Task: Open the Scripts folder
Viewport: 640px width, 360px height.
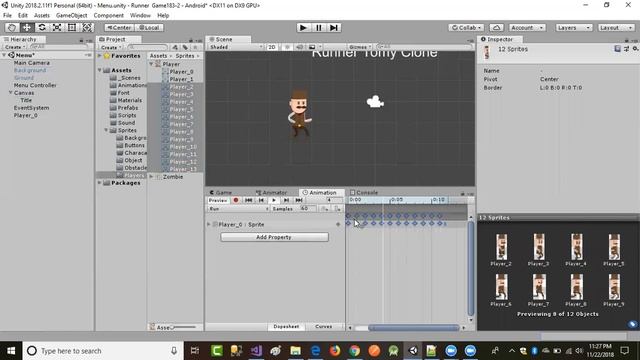Action: click(127, 115)
